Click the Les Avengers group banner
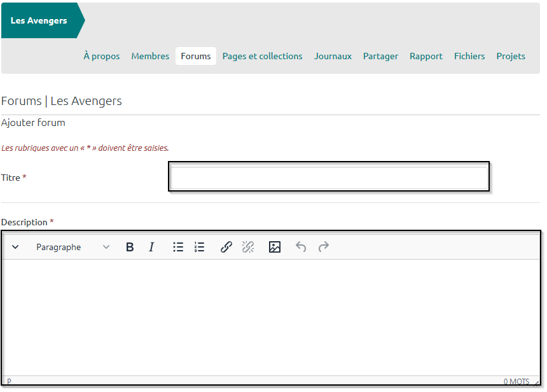The image size is (547, 392). point(39,20)
